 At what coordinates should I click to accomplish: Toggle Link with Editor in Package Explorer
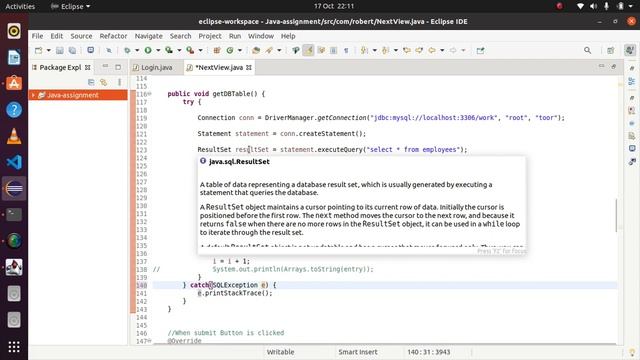tap(104, 82)
